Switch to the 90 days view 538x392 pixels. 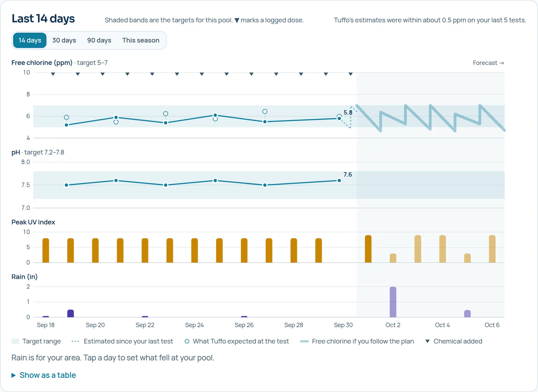[99, 40]
